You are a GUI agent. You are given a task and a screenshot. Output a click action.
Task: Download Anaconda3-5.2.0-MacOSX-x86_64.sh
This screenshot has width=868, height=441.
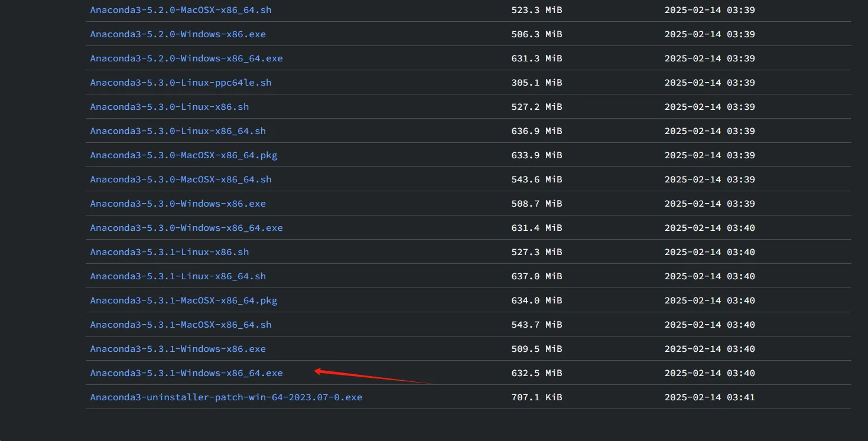pyautogui.click(x=181, y=10)
